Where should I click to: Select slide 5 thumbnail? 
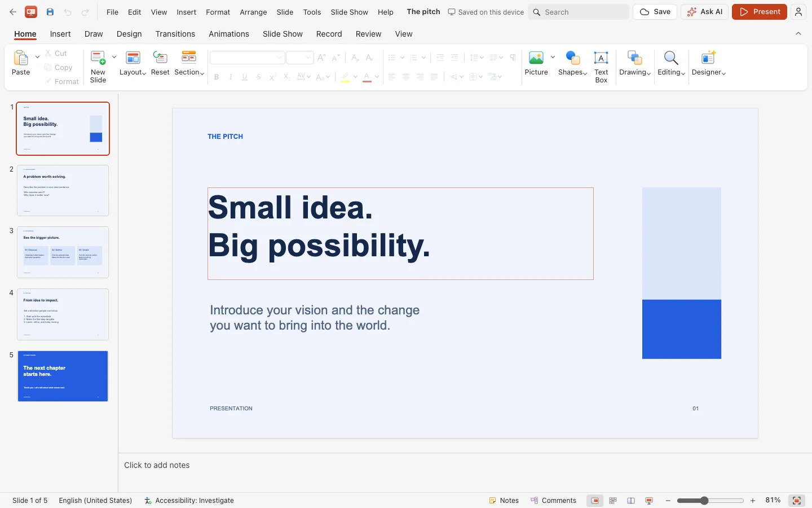coord(63,376)
